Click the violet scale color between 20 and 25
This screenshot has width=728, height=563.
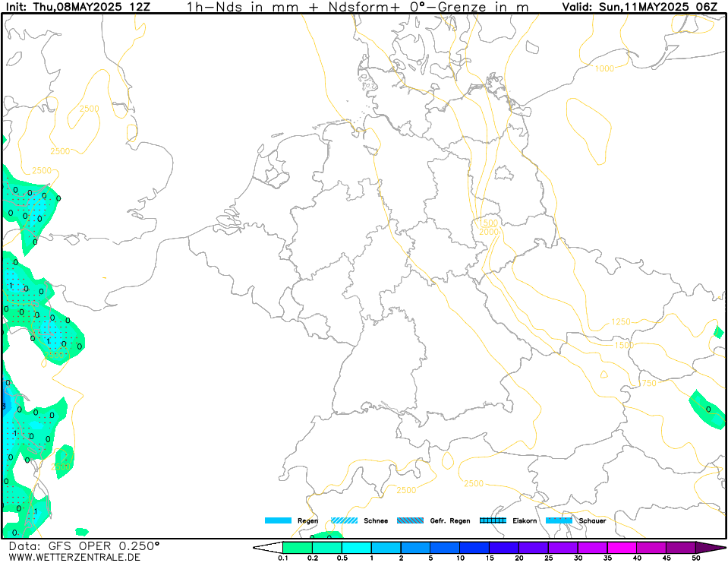(534, 547)
